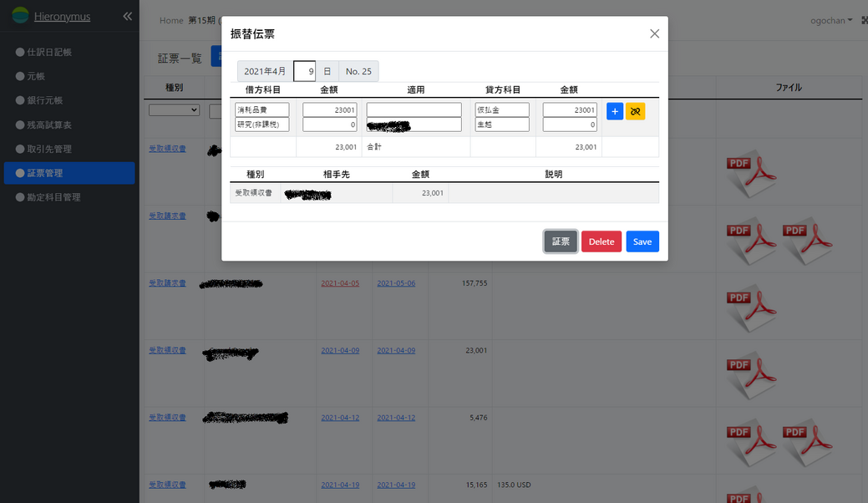Open the ogochan user dropdown
Screen dimensions: 868x503
tap(831, 20)
